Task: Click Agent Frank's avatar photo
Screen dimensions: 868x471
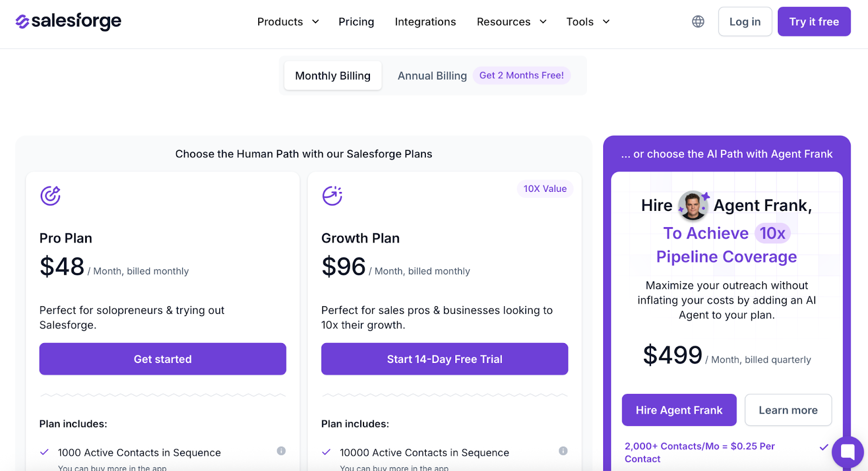Action: 693,205
